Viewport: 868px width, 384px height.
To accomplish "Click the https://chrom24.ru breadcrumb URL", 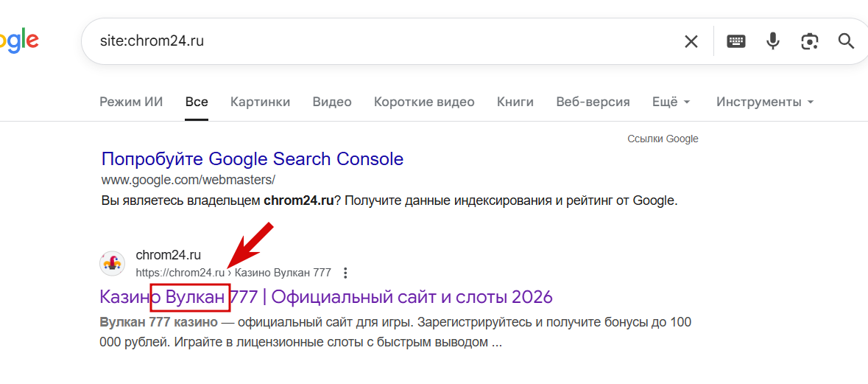I will 180,273.
